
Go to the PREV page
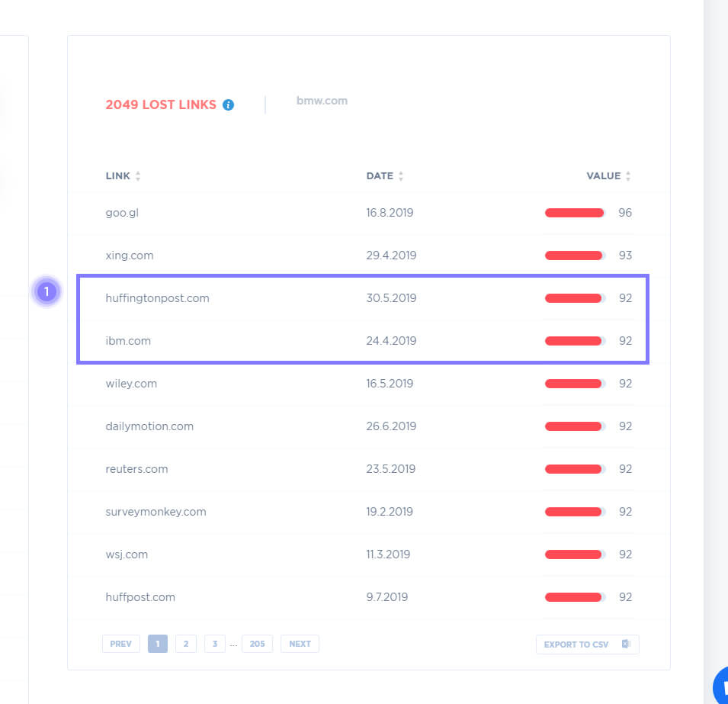tap(120, 644)
